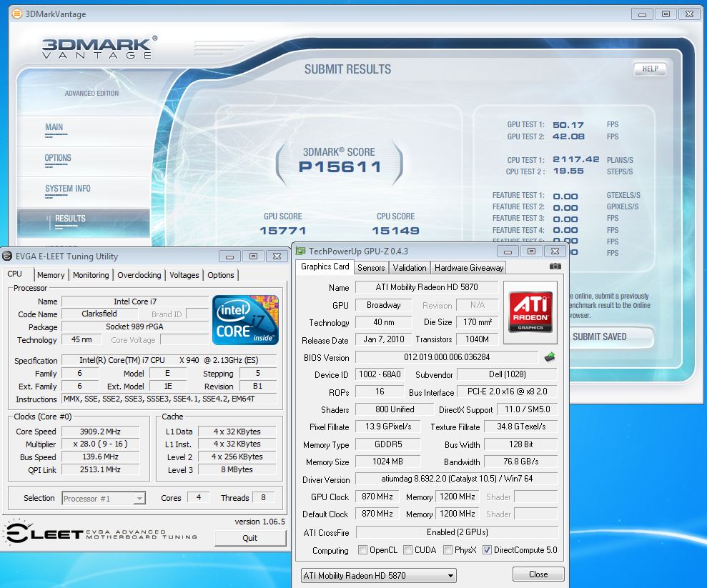
Task: Open MAIN in the 3DMark sidebar
Action: point(54,127)
